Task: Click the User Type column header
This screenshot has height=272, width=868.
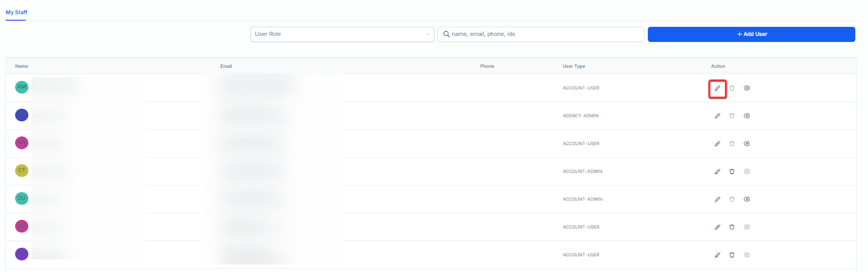Action: [x=573, y=66]
